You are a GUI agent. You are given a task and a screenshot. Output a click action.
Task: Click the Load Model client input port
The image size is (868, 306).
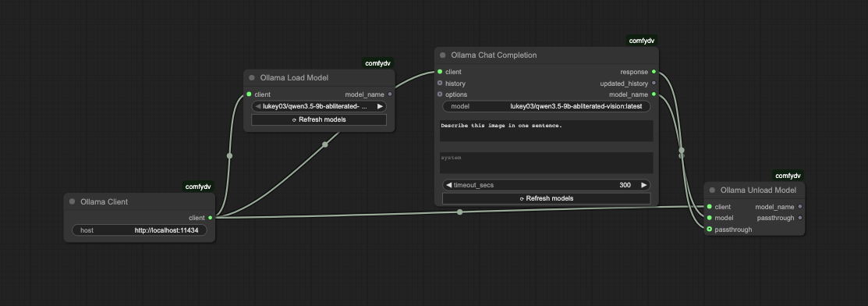click(x=249, y=94)
